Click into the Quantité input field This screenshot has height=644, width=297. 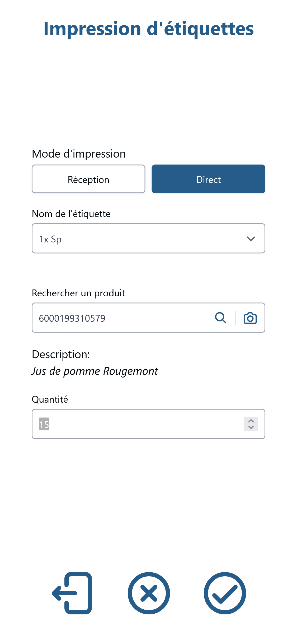tap(148, 424)
